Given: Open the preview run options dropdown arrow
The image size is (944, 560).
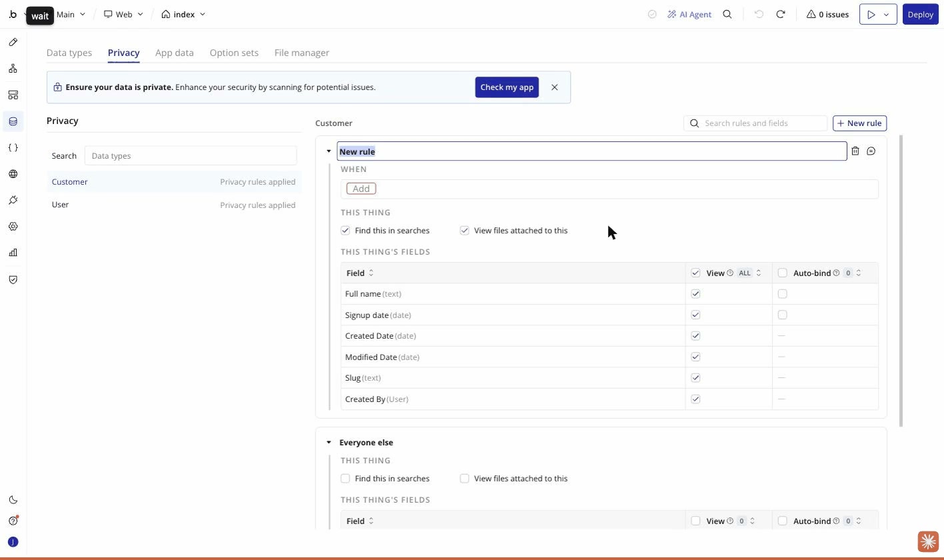Looking at the screenshot, I should point(886,14).
